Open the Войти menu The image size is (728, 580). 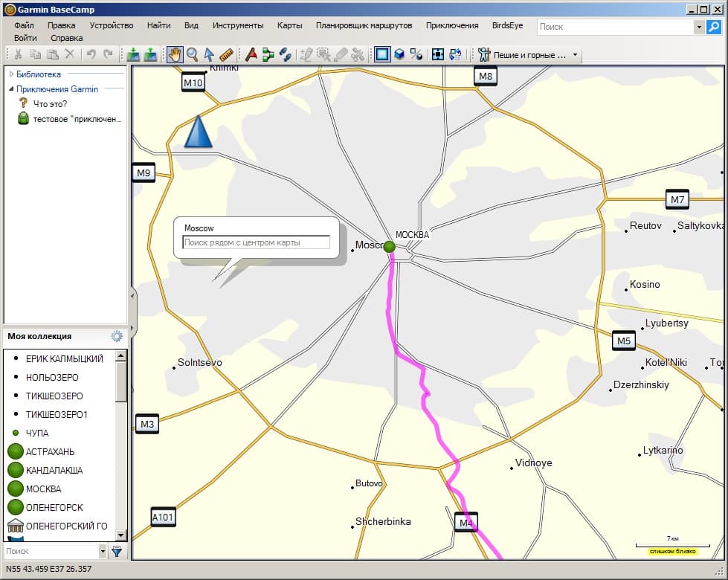[x=25, y=38]
